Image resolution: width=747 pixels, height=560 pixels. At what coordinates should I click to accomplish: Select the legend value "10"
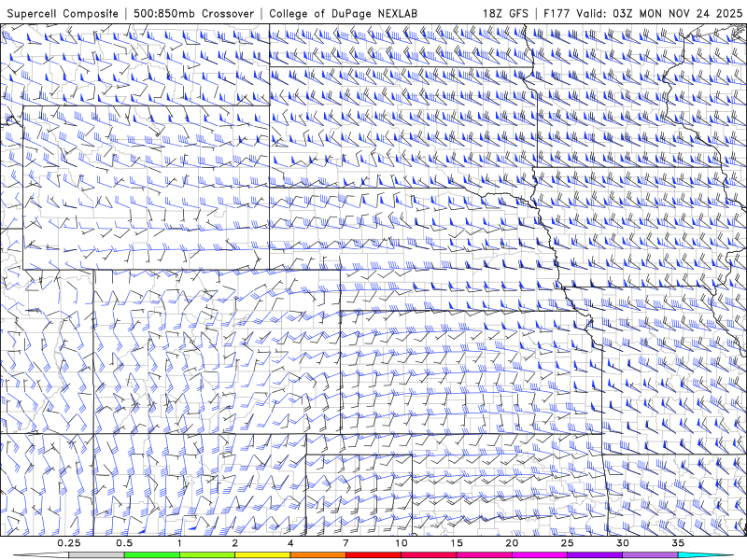point(402,543)
